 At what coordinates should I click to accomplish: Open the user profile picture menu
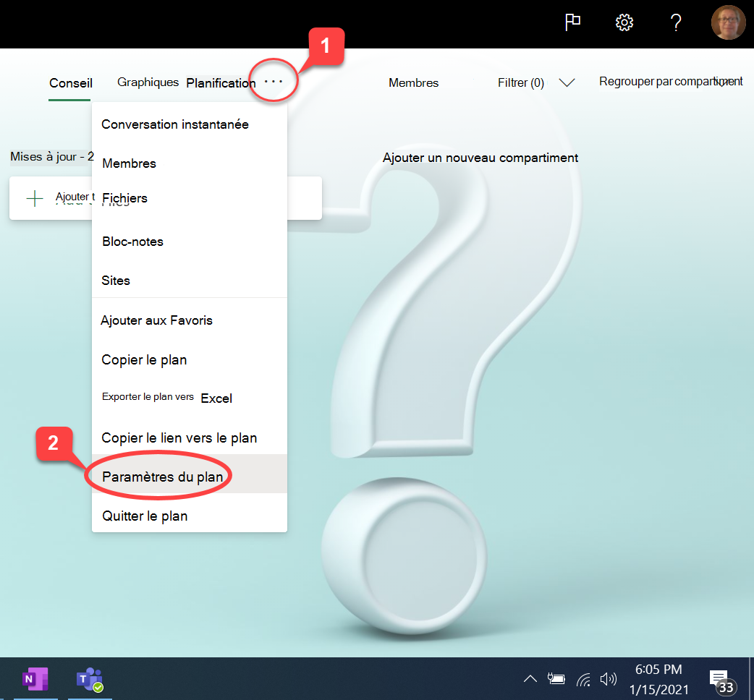pyautogui.click(x=728, y=22)
